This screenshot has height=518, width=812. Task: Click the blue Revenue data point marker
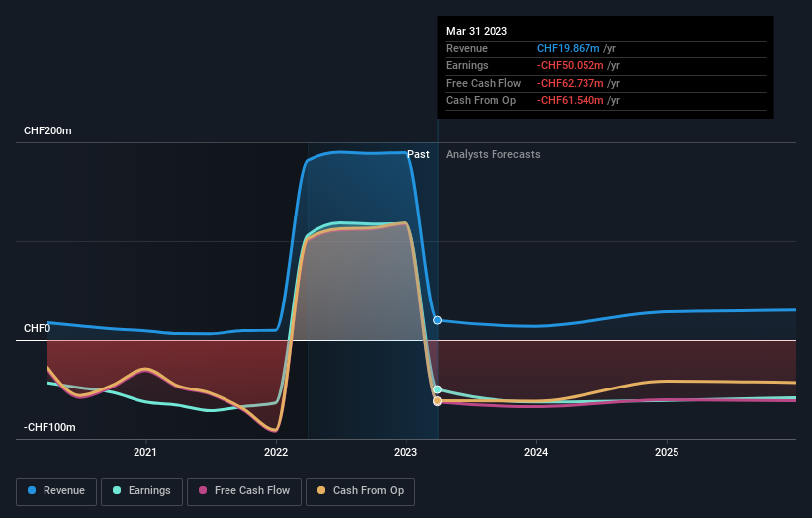437,320
